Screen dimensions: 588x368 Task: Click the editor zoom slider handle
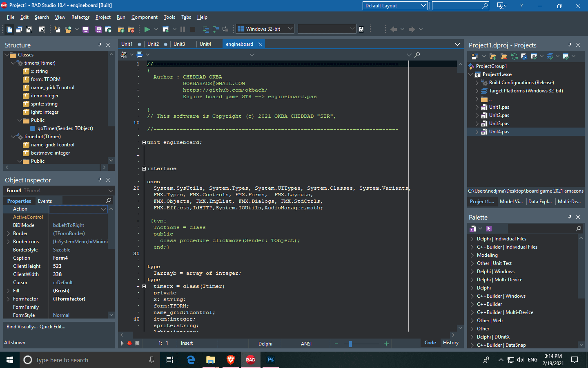[350, 344]
